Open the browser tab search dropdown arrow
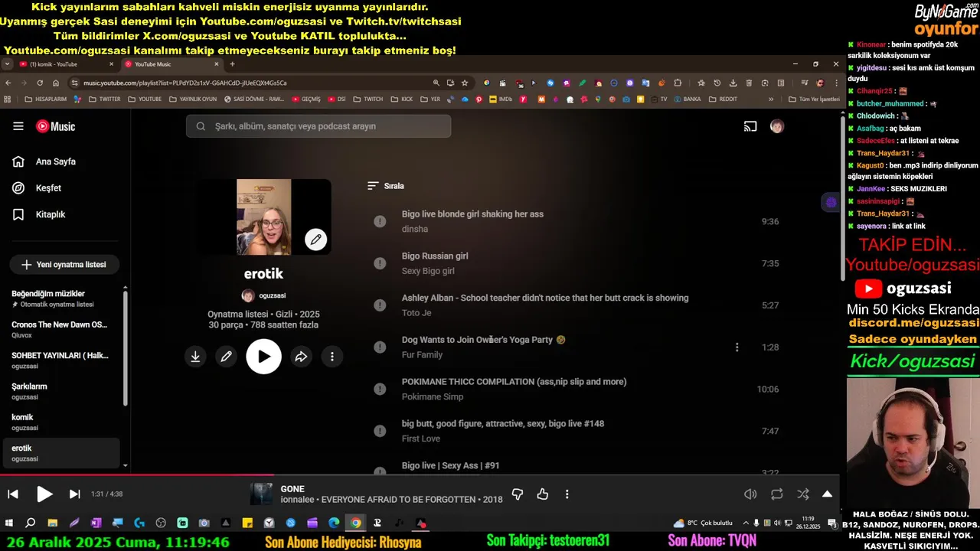This screenshot has height=551, width=980. (x=7, y=64)
